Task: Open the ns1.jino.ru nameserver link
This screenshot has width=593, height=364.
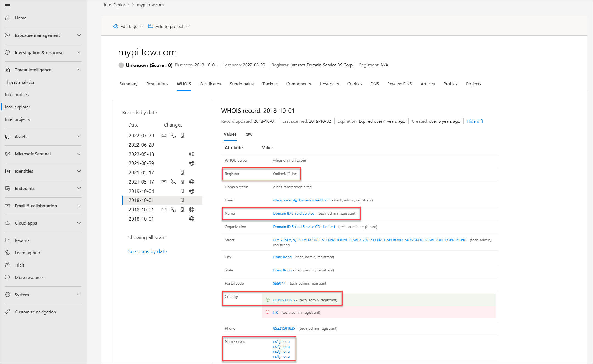Action: point(281,341)
